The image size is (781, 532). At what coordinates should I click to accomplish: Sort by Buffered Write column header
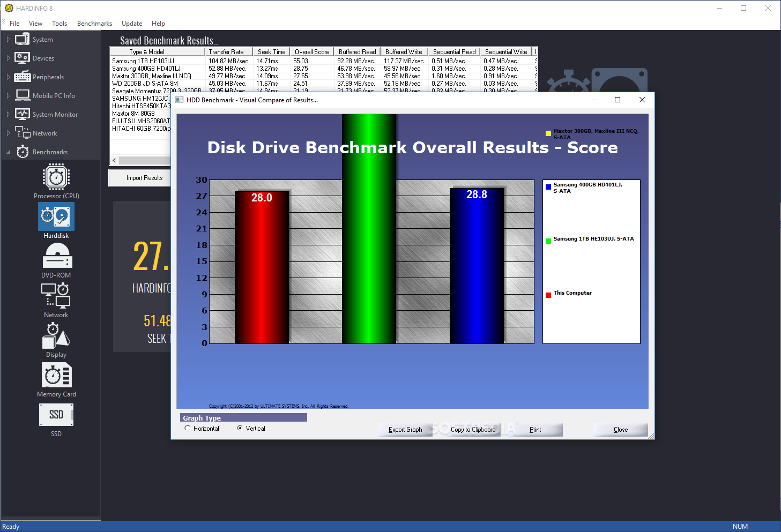[x=404, y=52]
